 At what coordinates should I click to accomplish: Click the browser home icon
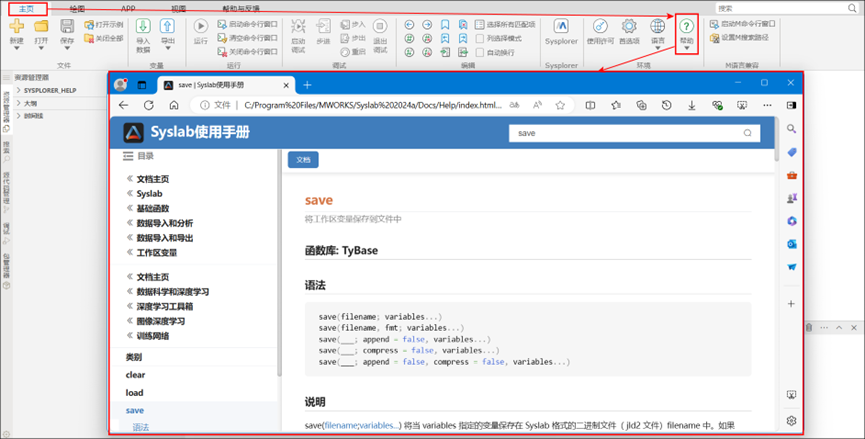coord(174,105)
